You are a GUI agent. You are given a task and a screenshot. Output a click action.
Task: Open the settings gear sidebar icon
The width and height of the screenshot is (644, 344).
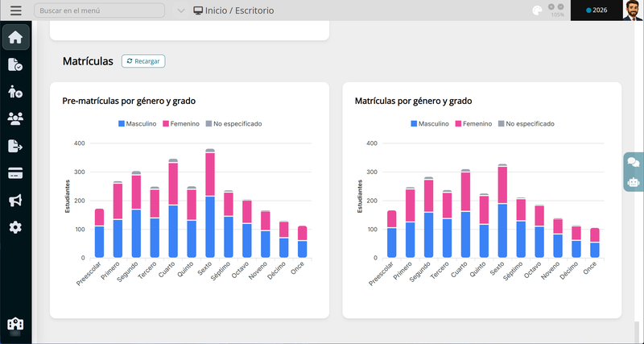coord(15,227)
